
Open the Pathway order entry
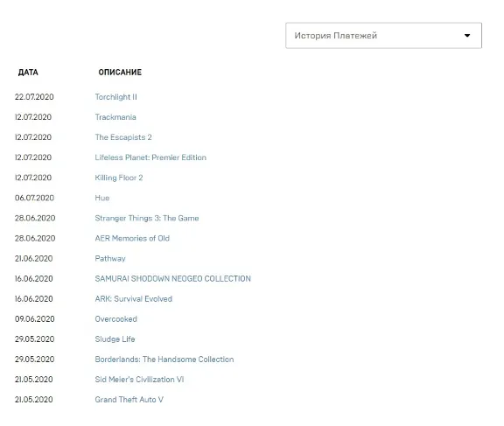point(110,259)
